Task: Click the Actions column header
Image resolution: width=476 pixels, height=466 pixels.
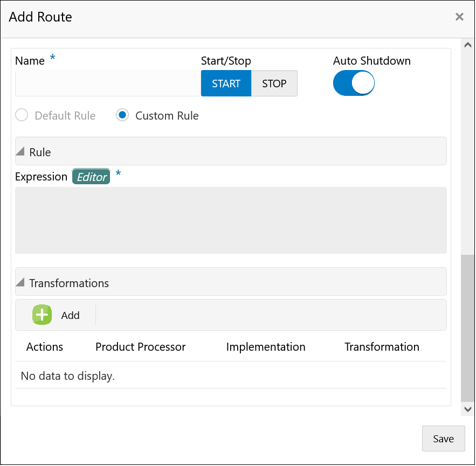Action: tap(45, 347)
